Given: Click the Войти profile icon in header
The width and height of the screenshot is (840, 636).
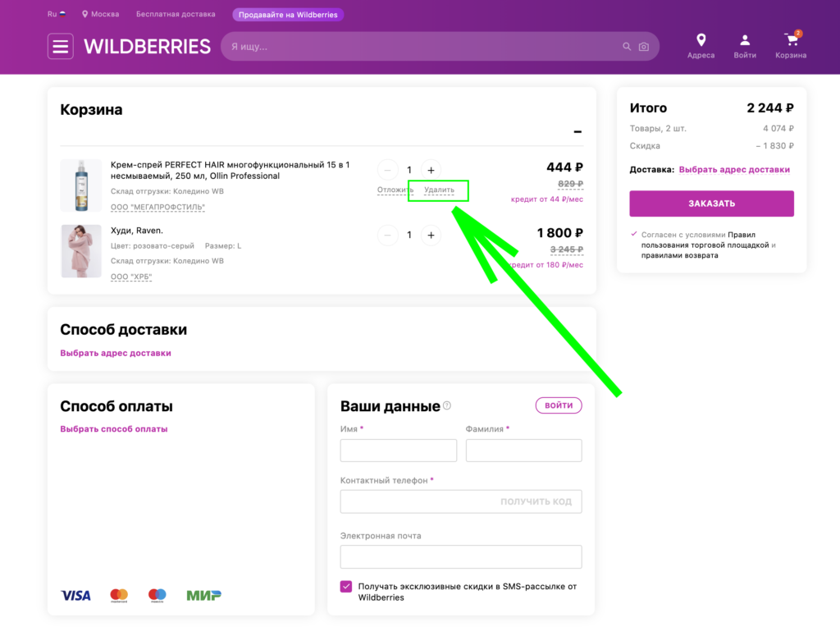Looking at the screenshot, I should 745,40.
